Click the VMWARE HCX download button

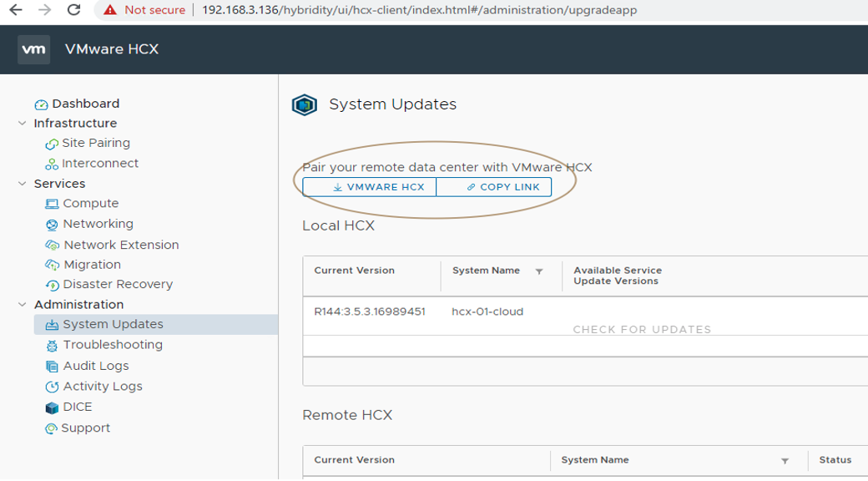pos(370,186)
